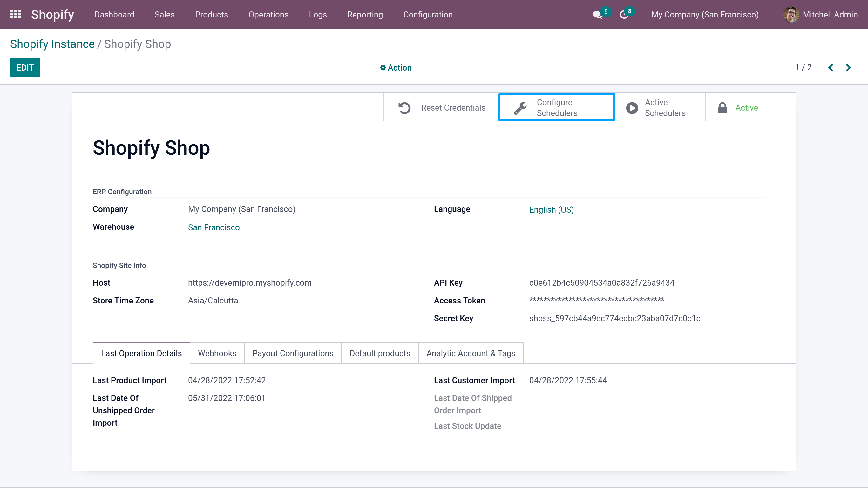
Task: Click host URL https://devemipro.myshopify.com
Action: click(x=250, y=283)
